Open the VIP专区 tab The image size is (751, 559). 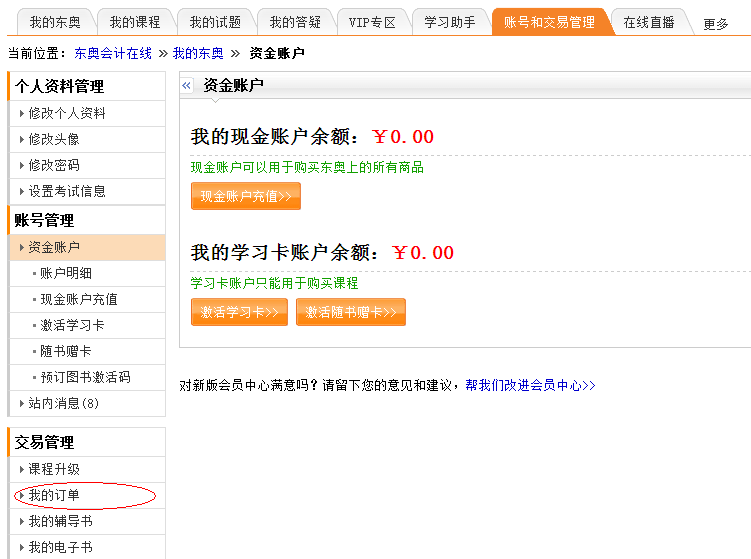[372, 22]
